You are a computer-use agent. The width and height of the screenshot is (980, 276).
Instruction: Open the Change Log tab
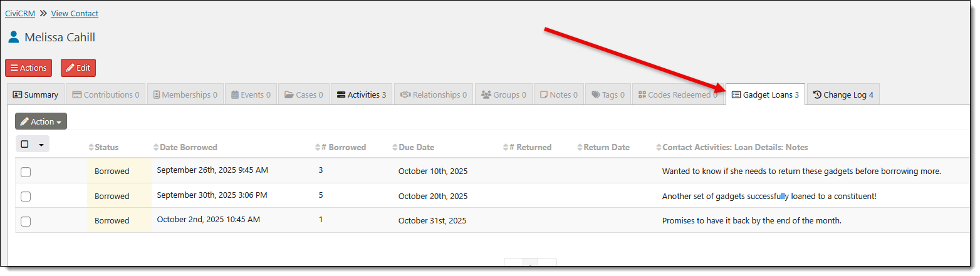click(843, 95)
